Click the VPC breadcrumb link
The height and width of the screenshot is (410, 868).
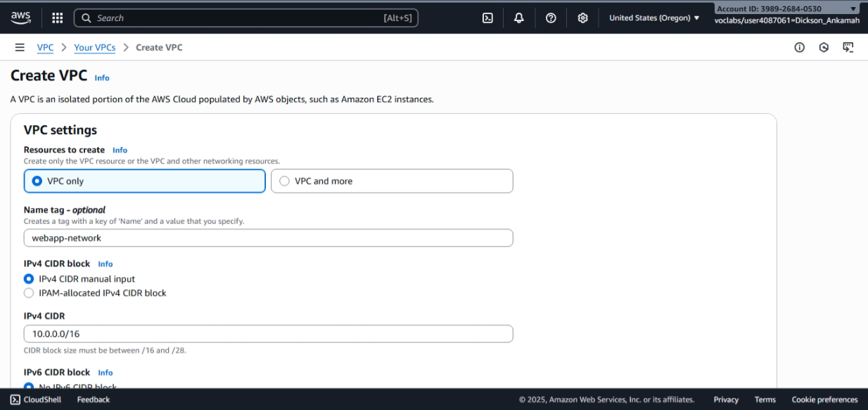(45, 47)
